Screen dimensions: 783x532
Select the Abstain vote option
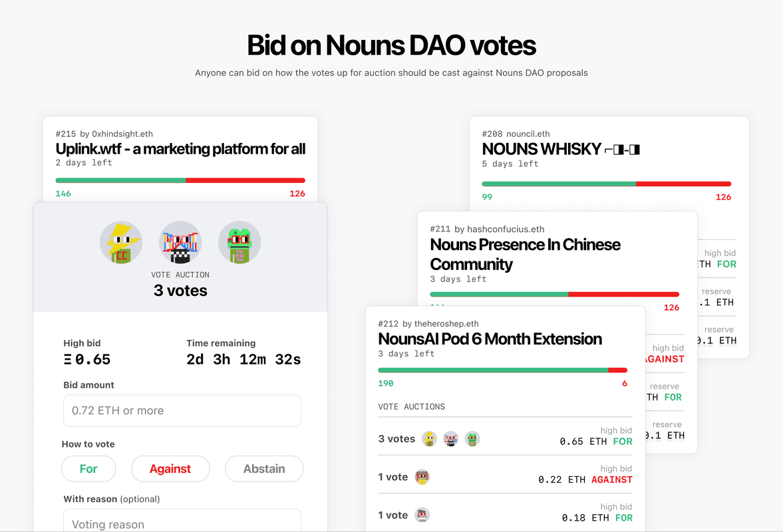(264, 469)
